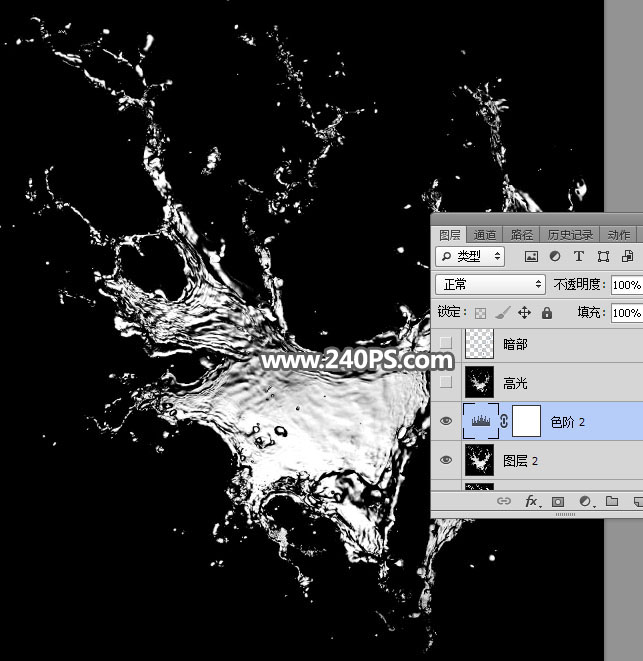Switch to the 历史记录 tab
Image resolution: width=643 pixels, height=661 pixels.
pos(570,235)
